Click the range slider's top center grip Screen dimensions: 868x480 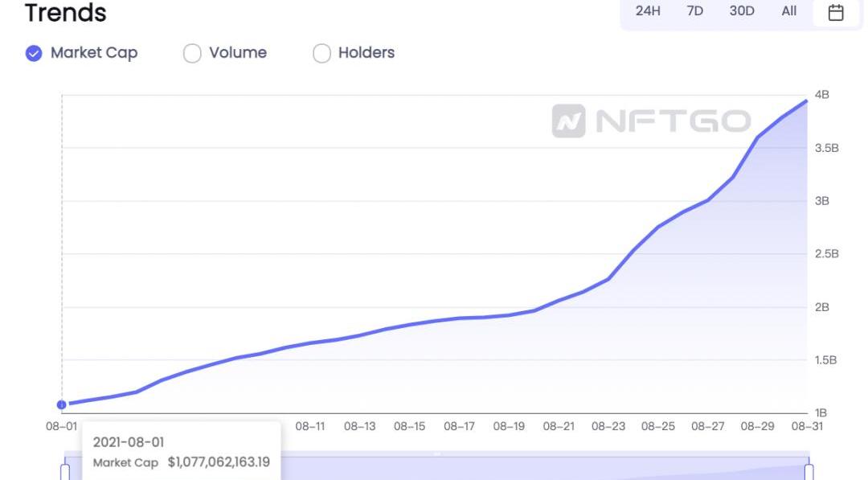click(436, 454)
